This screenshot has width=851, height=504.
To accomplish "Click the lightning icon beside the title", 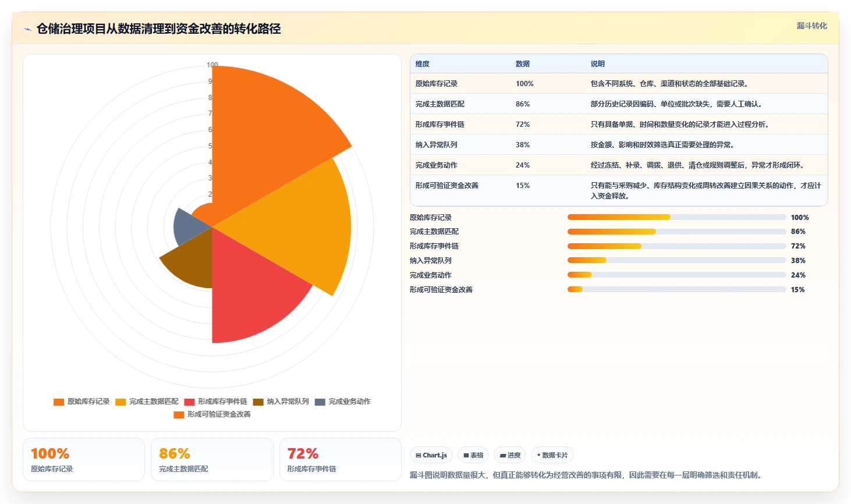I will pos(27,29).
